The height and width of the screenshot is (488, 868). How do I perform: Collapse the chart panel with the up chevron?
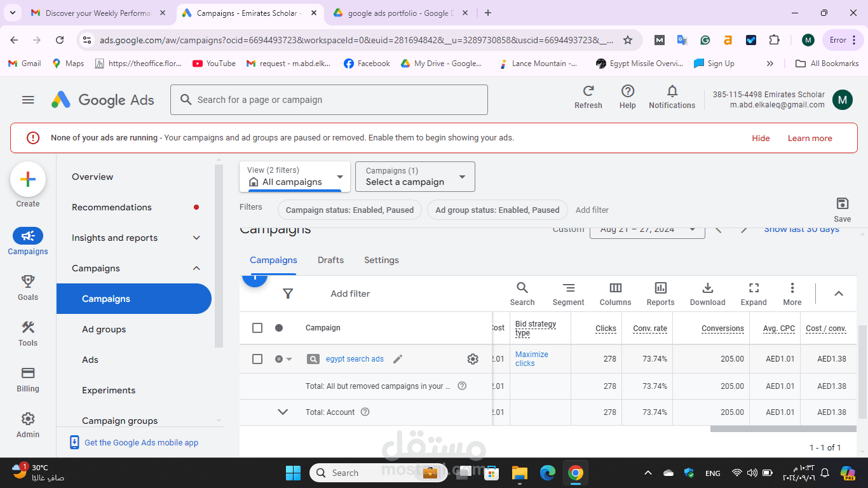pyautogui.click(x=839, y=294)
